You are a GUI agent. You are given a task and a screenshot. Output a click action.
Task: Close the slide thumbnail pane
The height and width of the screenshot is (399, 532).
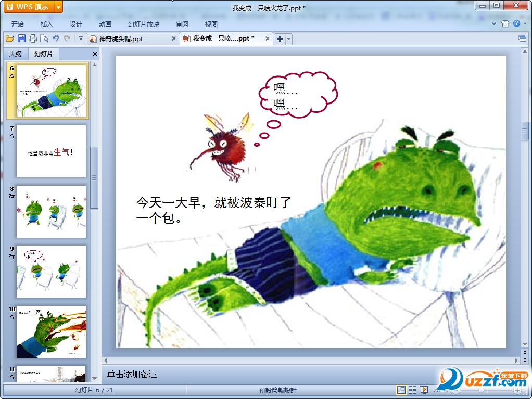point(95,54)
